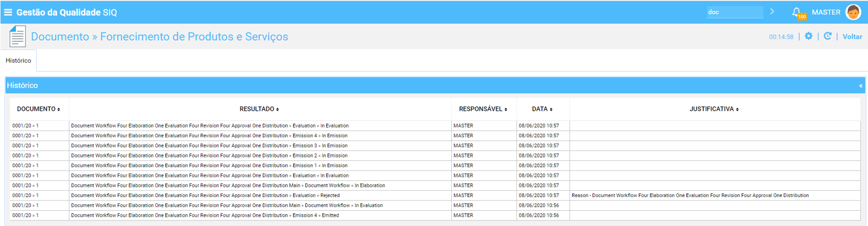Go back using Voltar link

pos(852,37)
